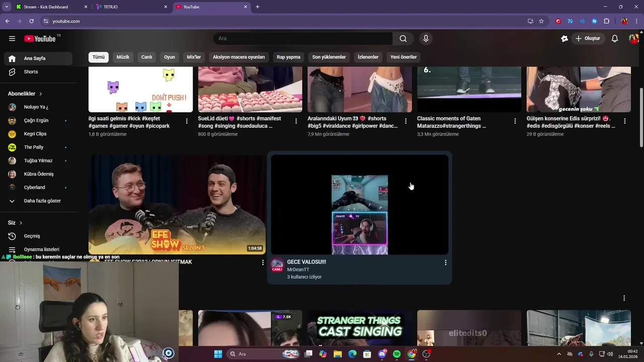Select the Müzik filter chip

pos(123,57)
